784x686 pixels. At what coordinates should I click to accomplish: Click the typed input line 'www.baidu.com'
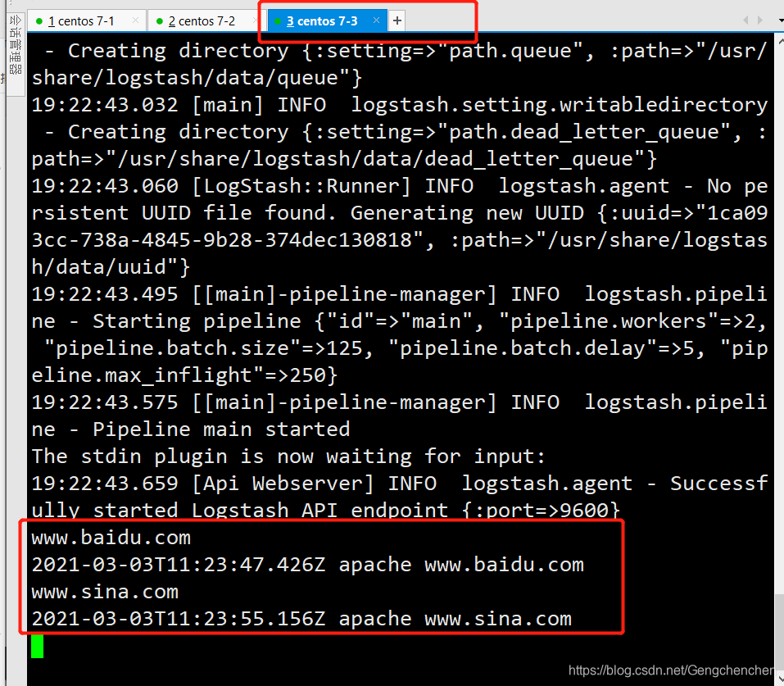111,538
